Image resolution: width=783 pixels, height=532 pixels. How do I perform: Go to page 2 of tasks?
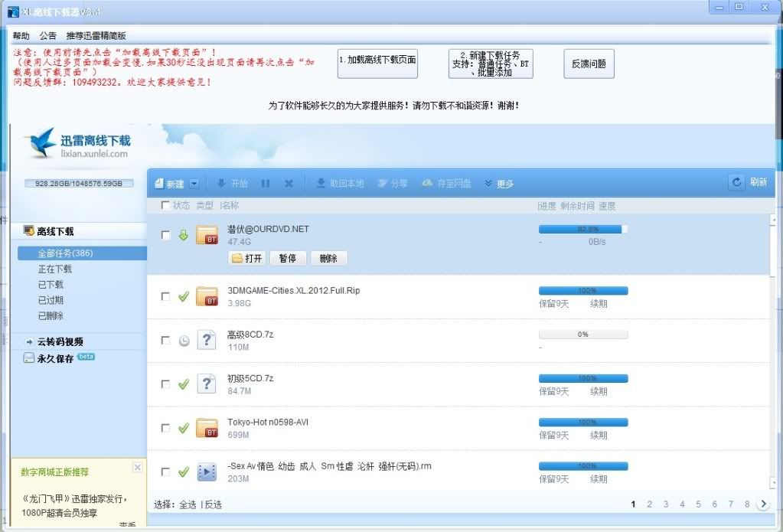[649, 504]
